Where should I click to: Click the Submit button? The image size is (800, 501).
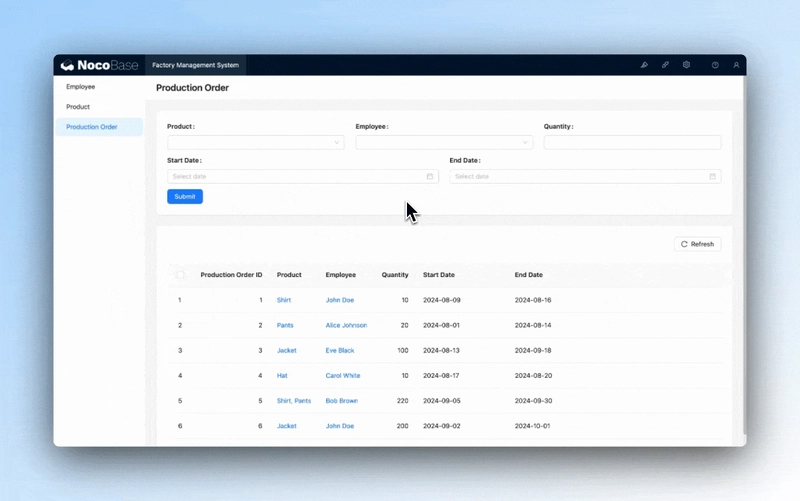(185, 197)
